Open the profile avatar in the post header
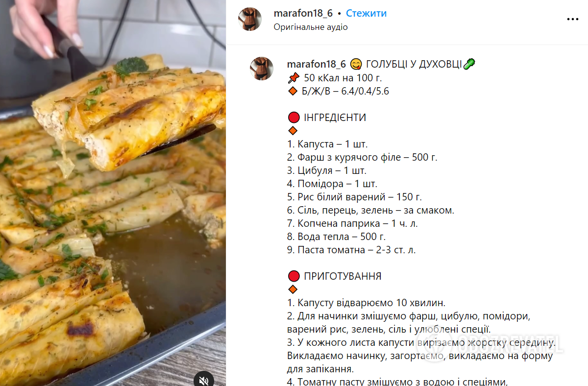 (250, 19)
